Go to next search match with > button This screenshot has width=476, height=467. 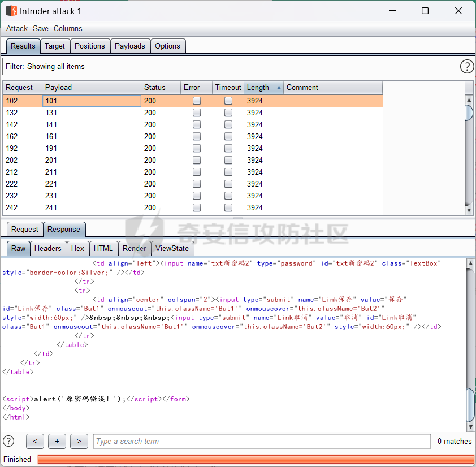click(x=79, y=441)
